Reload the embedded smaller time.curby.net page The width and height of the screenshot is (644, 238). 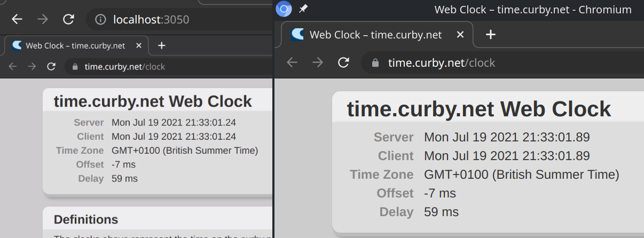coord(51,67)
